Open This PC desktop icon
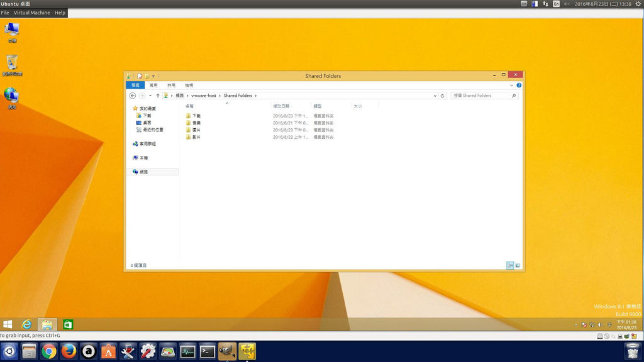This screenshot has height=362, width=644. click(12, 33)
